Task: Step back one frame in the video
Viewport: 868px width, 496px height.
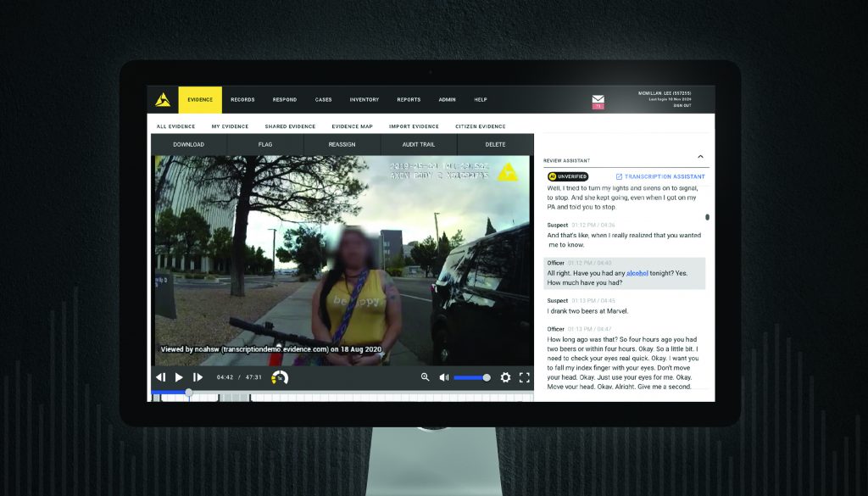Action: 160,377
